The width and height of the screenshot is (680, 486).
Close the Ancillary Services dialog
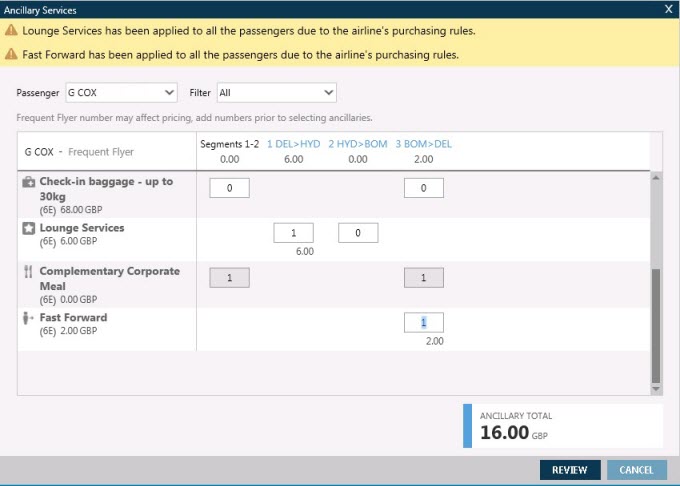tap(668, 9)
